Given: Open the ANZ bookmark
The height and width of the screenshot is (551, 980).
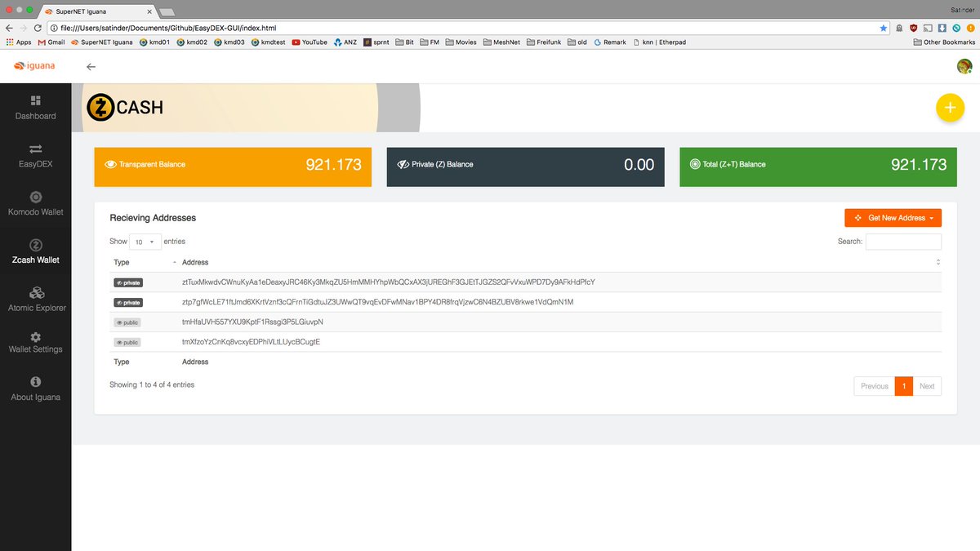Looking at the screenshot, I should click(x=345, y=42).
